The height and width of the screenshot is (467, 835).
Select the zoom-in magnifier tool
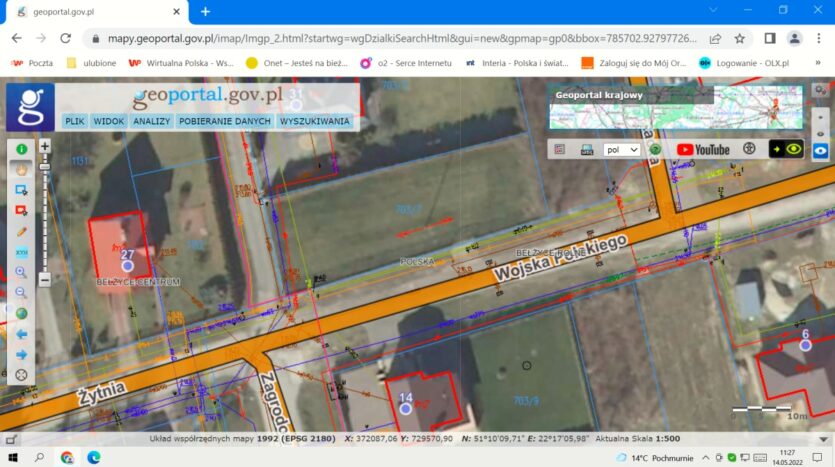21,272
